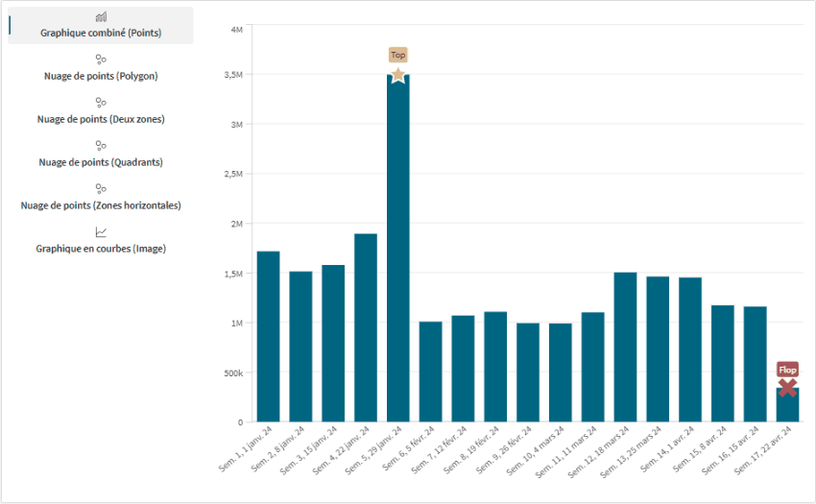This screenshot has height=504, width=816.
Task: Click the scatter icon above Zones horizontales
Action: pyautogui.click(x=101, y=189)
